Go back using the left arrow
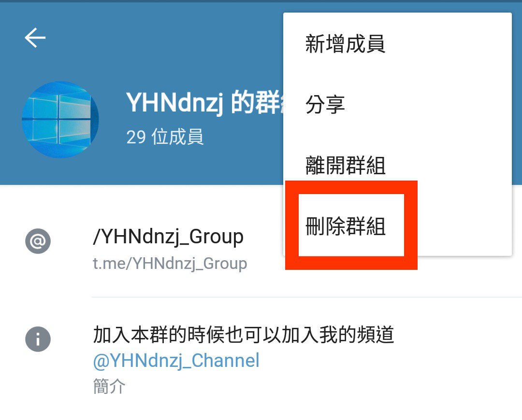This screenshot has width=522, height=420. pyautogui.click(x=35, y=38)
